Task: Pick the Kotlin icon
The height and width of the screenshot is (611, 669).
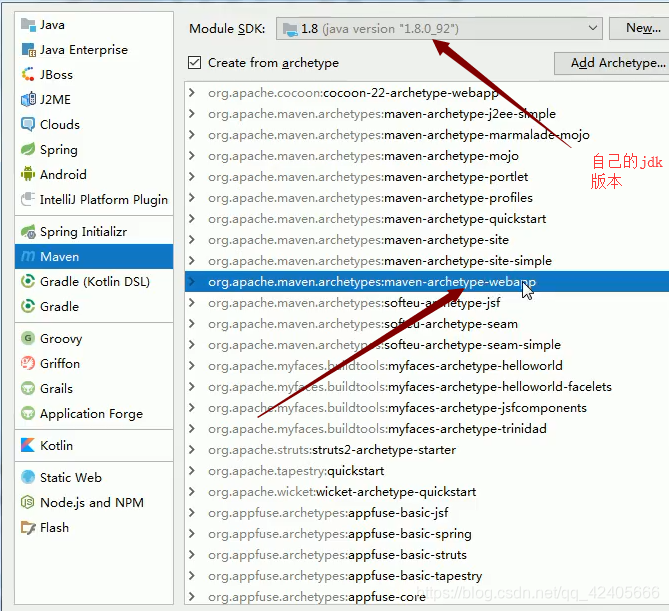Action: pos(28,445)
